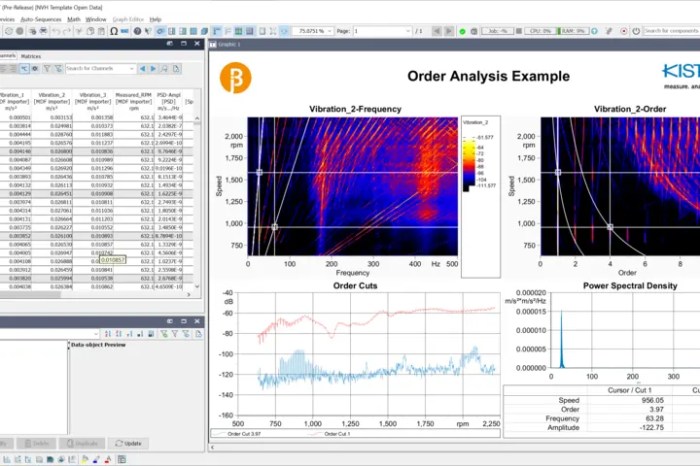Click the Omega formula icon in toolbar

114,31
